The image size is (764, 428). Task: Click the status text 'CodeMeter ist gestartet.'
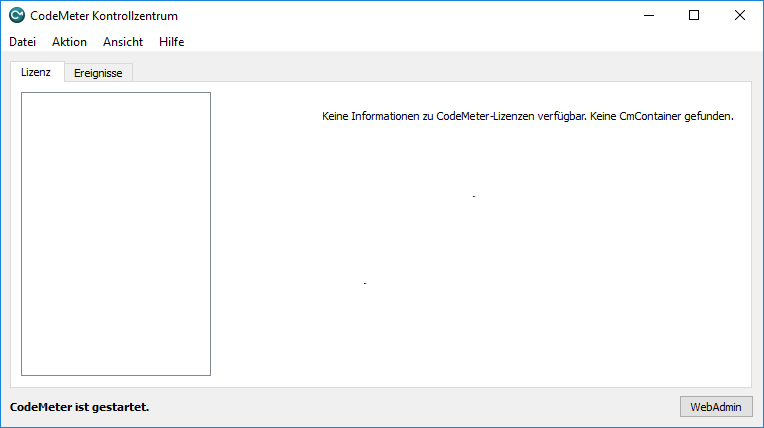(x=79, y=407)
